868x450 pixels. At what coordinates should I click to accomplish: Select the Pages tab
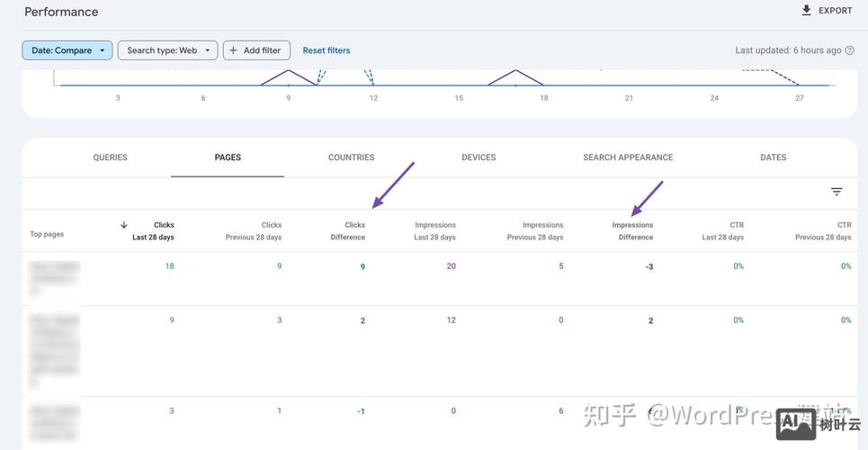pyautogui.click(x=228, y=157)
